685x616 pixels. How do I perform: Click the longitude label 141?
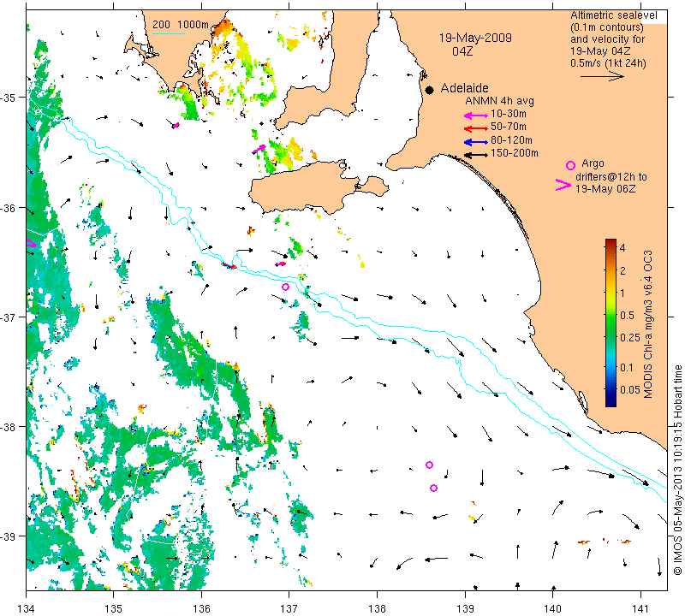click(x=640, y=608)
